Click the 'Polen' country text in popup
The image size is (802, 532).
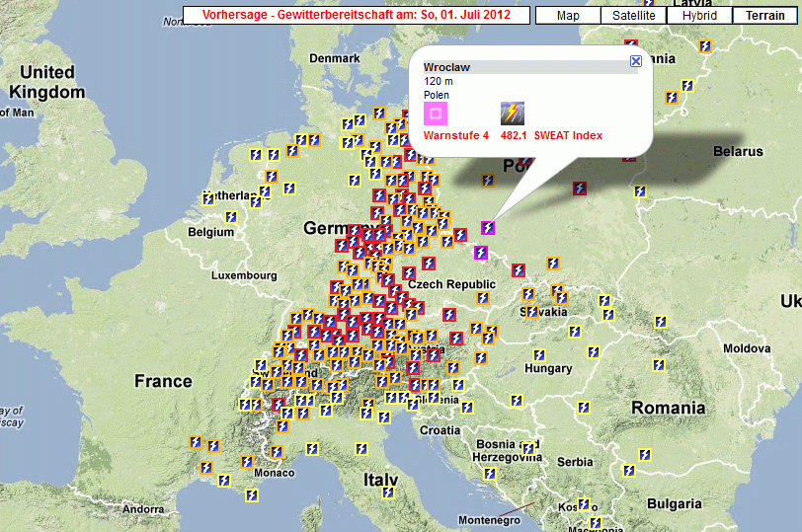[437, 95]
